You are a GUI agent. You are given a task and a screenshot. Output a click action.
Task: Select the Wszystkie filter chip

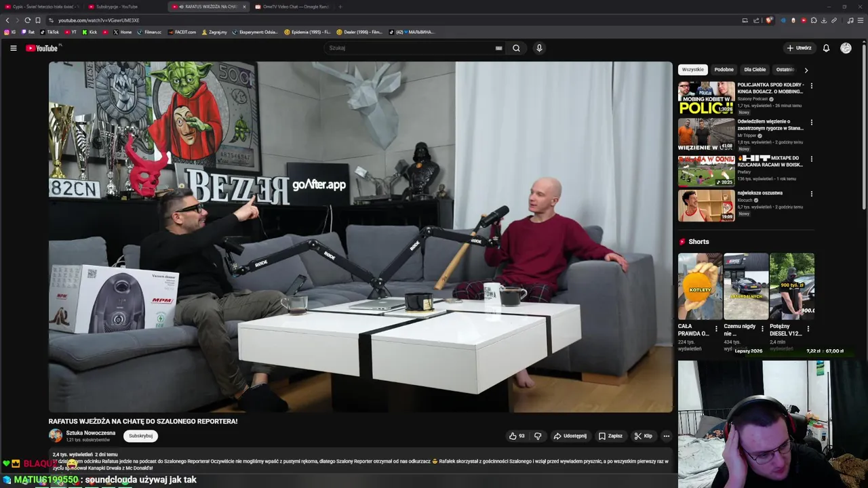click(x=692, y=70)
